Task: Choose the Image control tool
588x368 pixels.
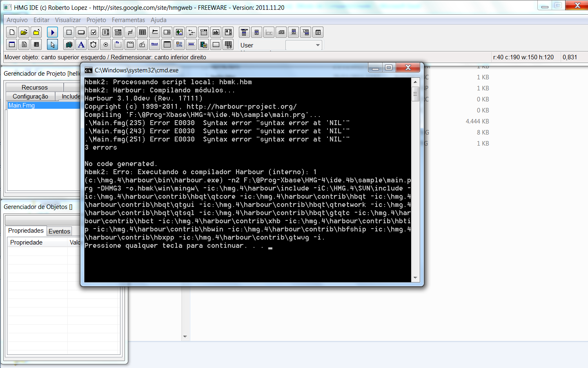Action: point(179,32)
